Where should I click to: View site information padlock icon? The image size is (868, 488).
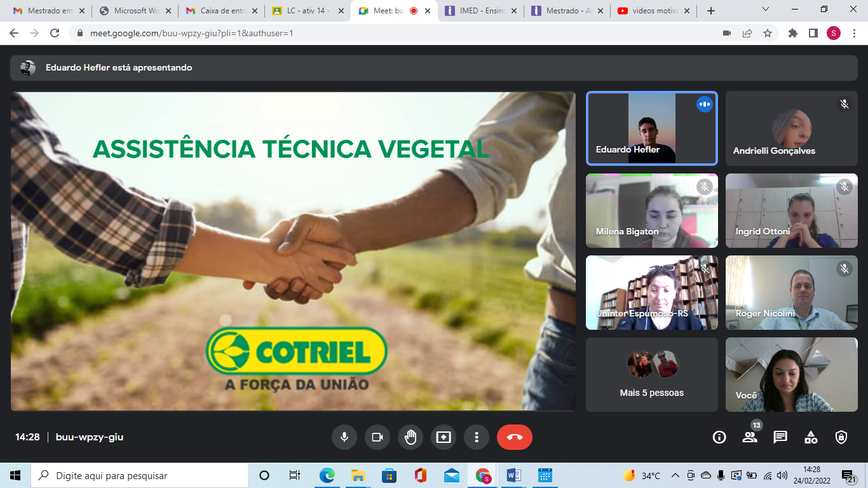(x=80, y=33)
